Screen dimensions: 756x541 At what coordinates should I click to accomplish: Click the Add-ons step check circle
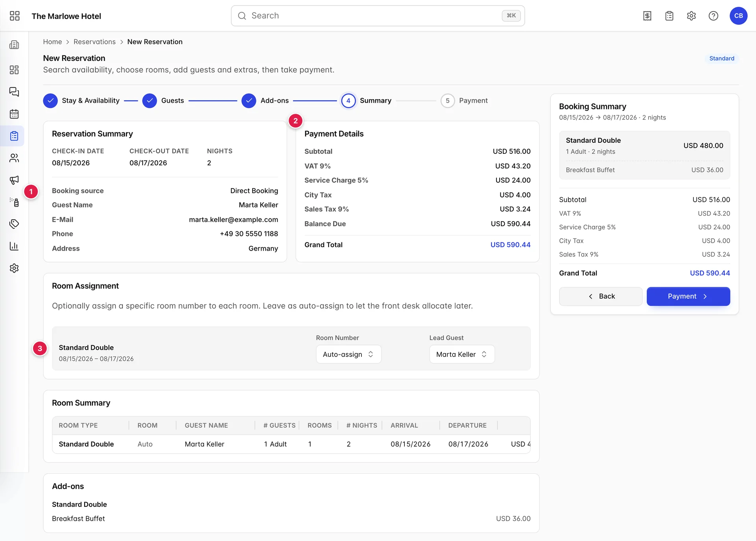point(249,101)
